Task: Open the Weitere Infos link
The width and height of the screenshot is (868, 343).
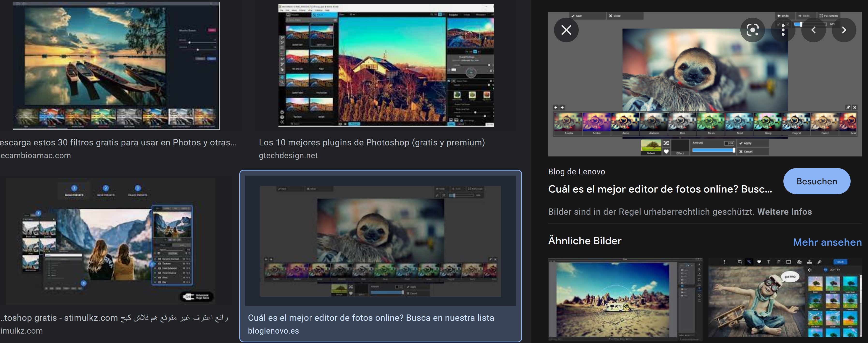Action: [784, 212]
